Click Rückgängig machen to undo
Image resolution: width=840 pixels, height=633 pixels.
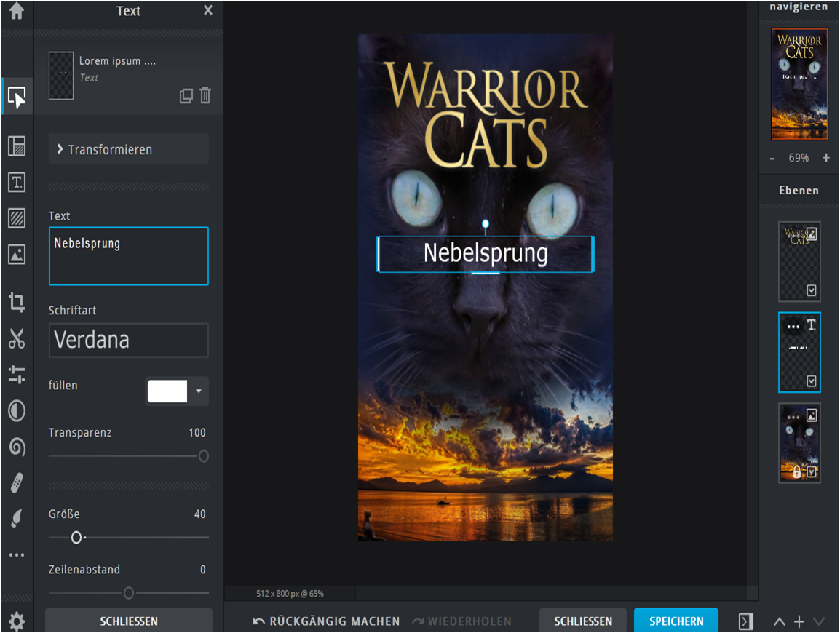(326, 621)
